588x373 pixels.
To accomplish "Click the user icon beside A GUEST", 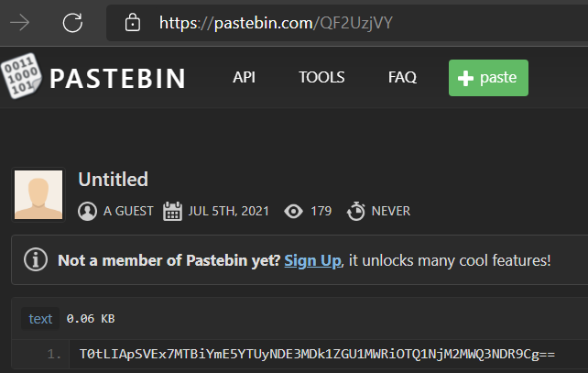I will 88,212.
